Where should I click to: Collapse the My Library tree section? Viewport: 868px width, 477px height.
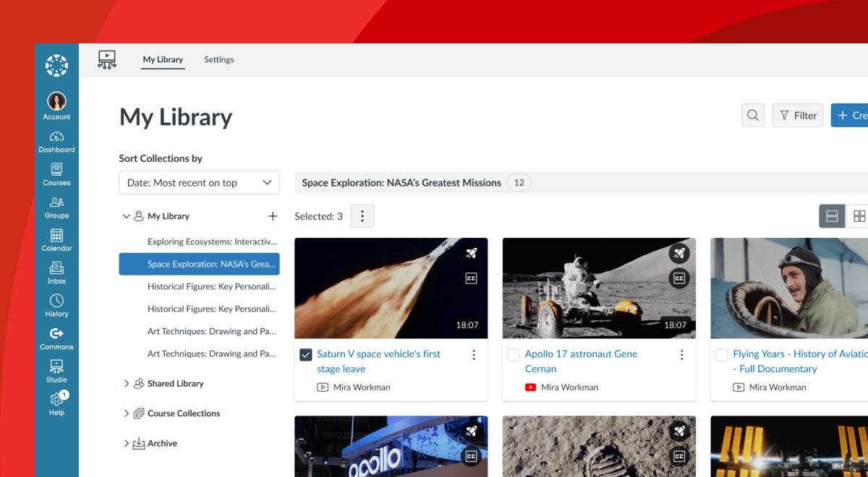click(127, 216)
